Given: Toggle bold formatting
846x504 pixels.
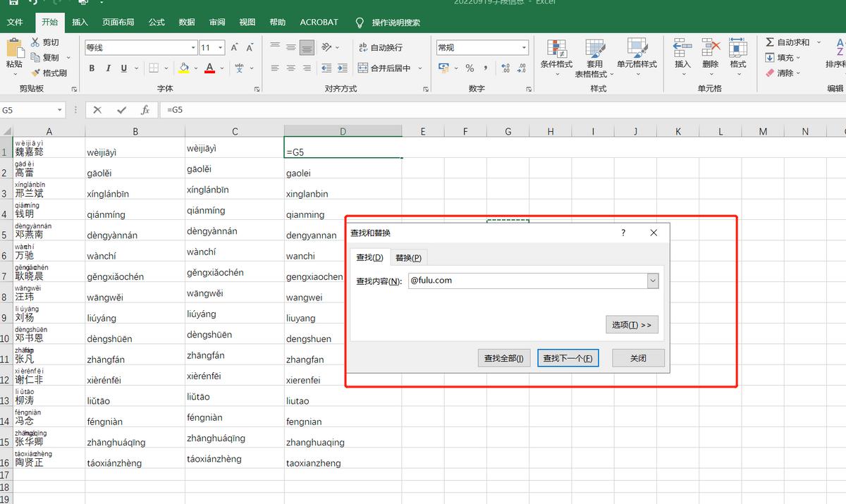Looking at the screenshot, I should [x=92, y=68].
